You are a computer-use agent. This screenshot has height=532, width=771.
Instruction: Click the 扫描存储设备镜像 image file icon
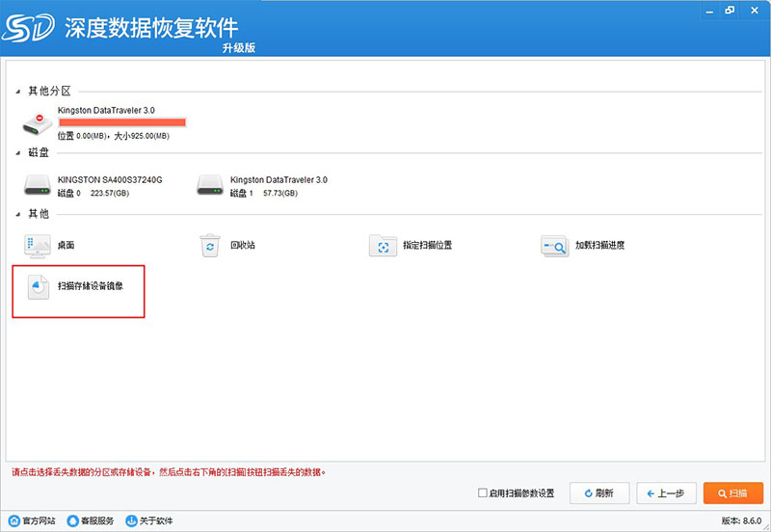[38, 286]
